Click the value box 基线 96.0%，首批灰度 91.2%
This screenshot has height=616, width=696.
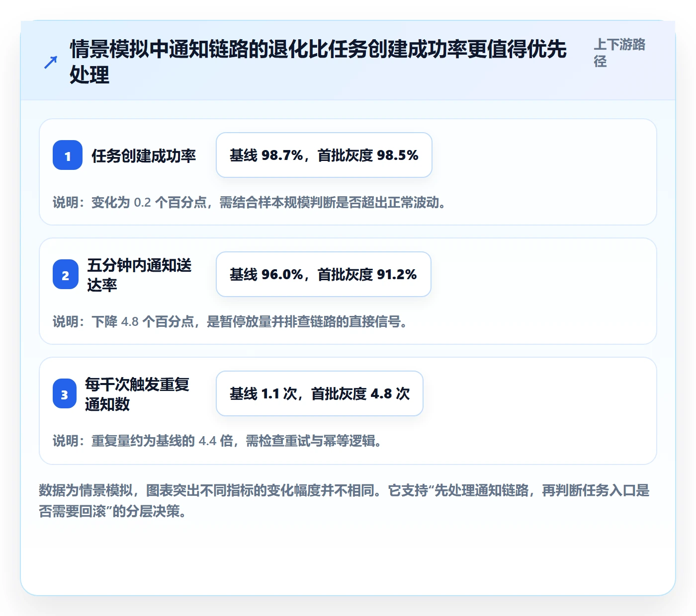pyautogui.click(x=324, y=274)
